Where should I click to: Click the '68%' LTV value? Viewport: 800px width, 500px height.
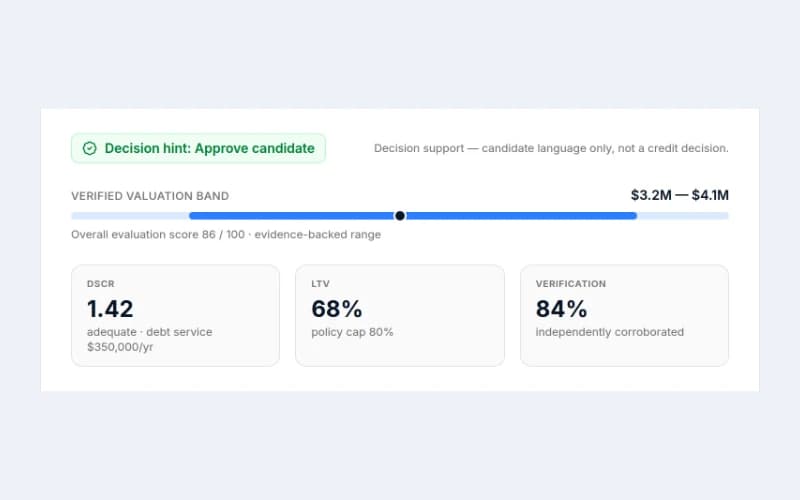(337, 309)
